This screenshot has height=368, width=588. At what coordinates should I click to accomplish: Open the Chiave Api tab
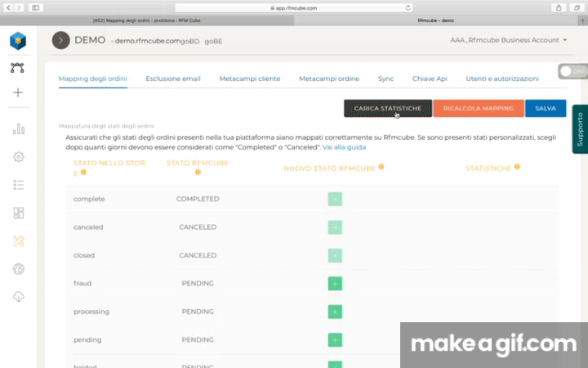pos(430,79)
